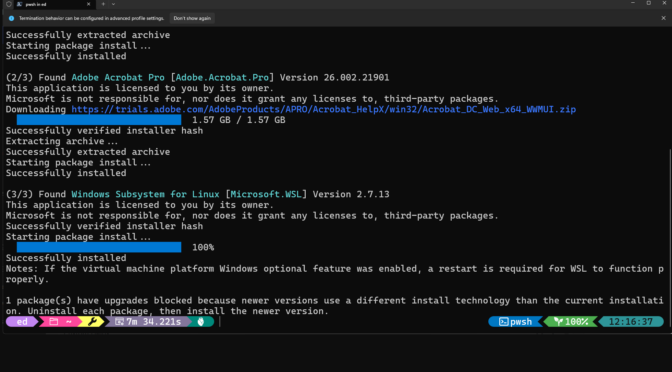
Task: Click the '12:16:37' clock segment
Action: click(x=630, y=321)
